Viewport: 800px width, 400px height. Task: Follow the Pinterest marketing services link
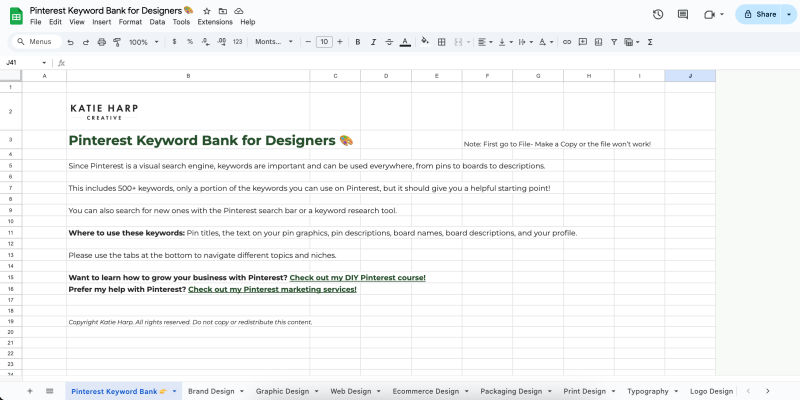pyautogui.click(x=272, y=289)
